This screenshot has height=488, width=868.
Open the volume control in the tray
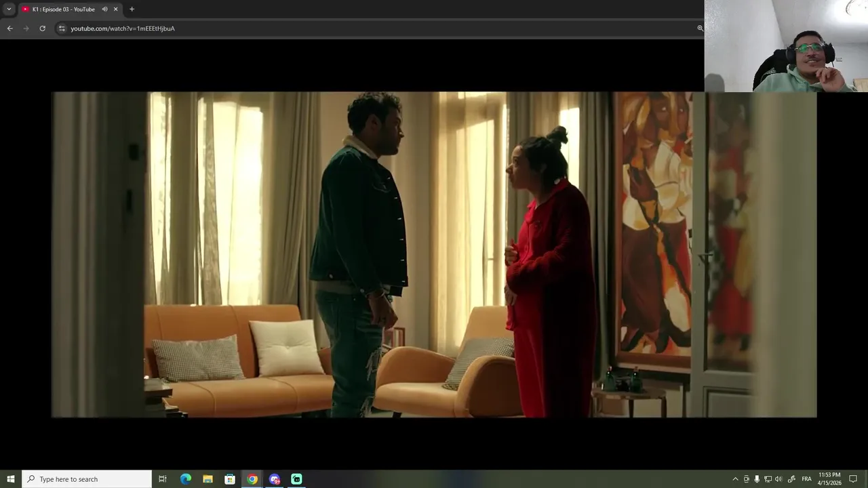pos(778,479)
